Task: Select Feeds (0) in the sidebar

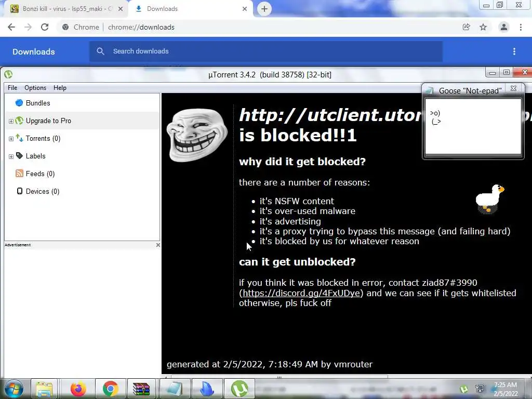Action: [x=40, y=174]
